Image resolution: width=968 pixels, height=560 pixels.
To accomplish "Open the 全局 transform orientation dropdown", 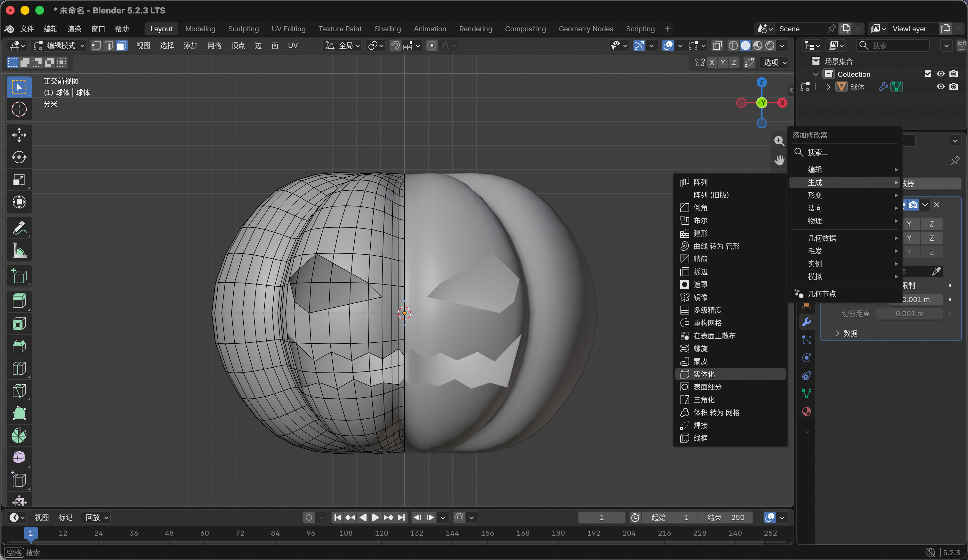I will 343,46.
